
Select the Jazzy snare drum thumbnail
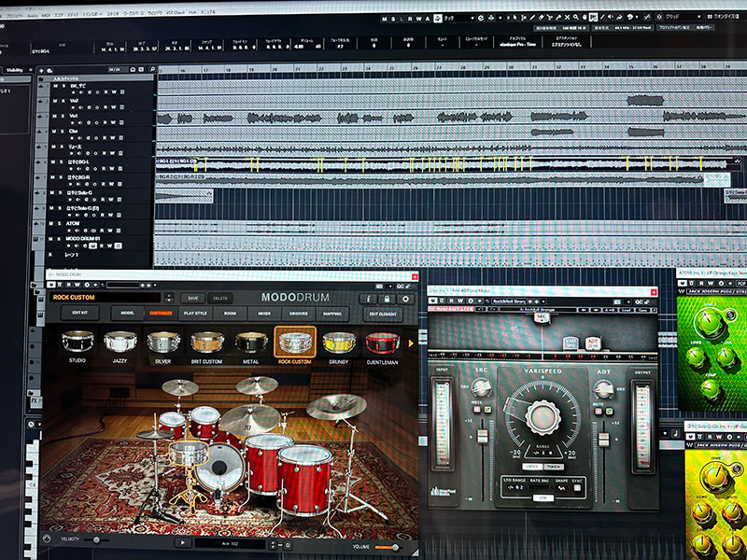pos(120,342)
